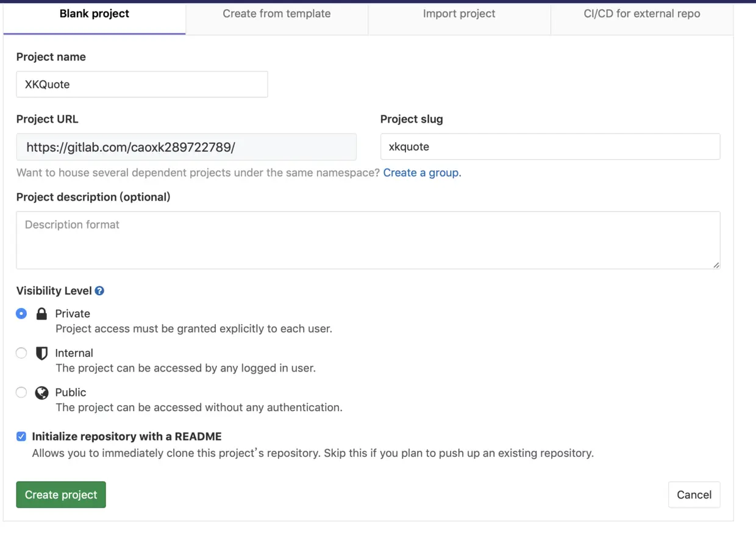The width and height of the screenshot is (756, 538).
Task: Click the Project URL namespace field
Action: click(x=186, y=147)
